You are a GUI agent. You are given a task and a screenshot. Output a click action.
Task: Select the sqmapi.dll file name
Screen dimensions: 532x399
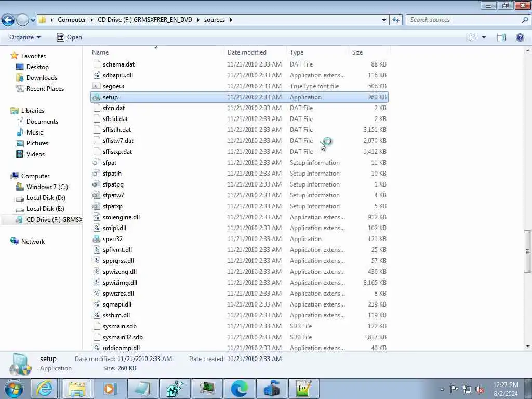point(117,304)
